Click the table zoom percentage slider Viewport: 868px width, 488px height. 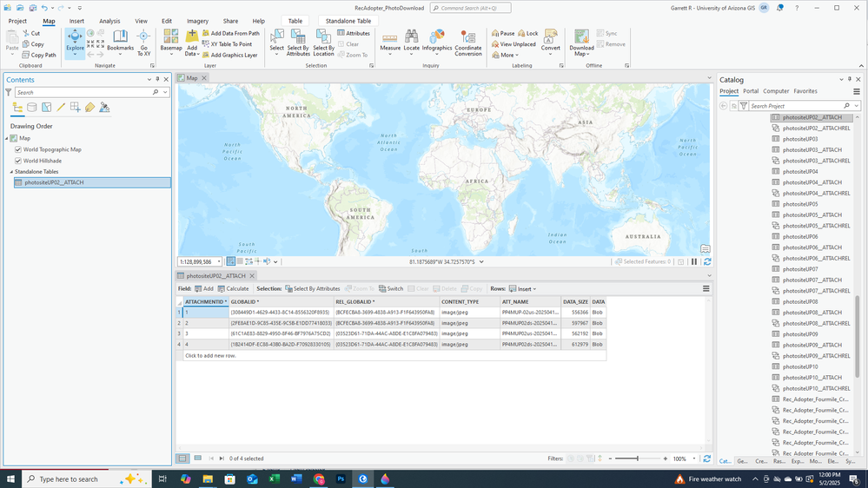pos(638,458)
